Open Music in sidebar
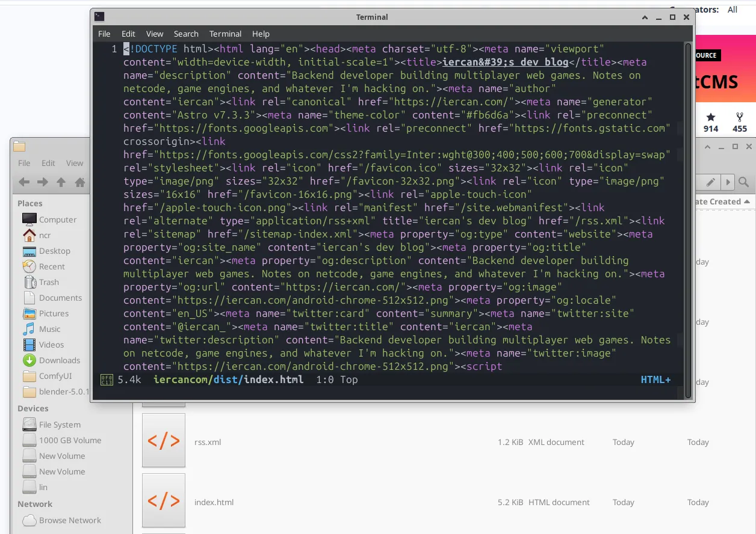756x534 pixels. (x=42, y=329)
